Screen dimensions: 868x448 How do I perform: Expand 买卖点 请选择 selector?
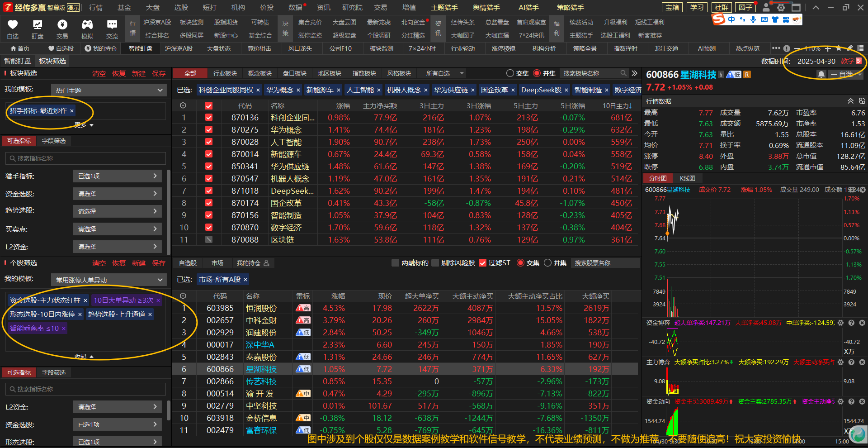pos(118,229)
